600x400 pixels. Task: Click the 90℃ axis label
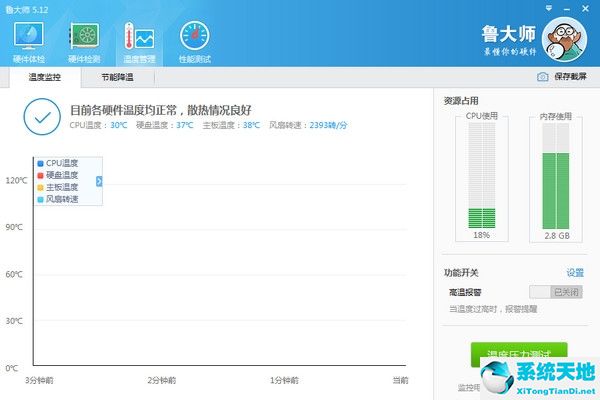[x=14, y=227]
